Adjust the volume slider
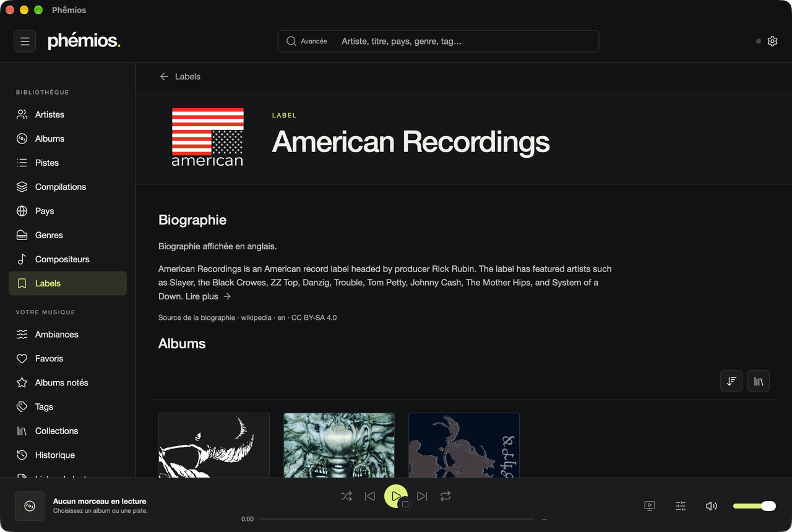The width and height of the screenshot is (792, 532). [x=754, y=506]
